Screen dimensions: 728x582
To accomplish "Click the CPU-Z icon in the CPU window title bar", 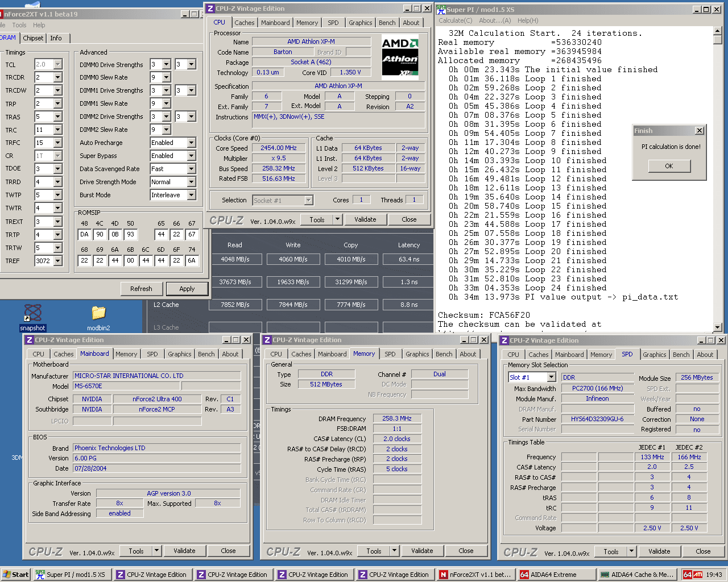I will tap(210, 9).
